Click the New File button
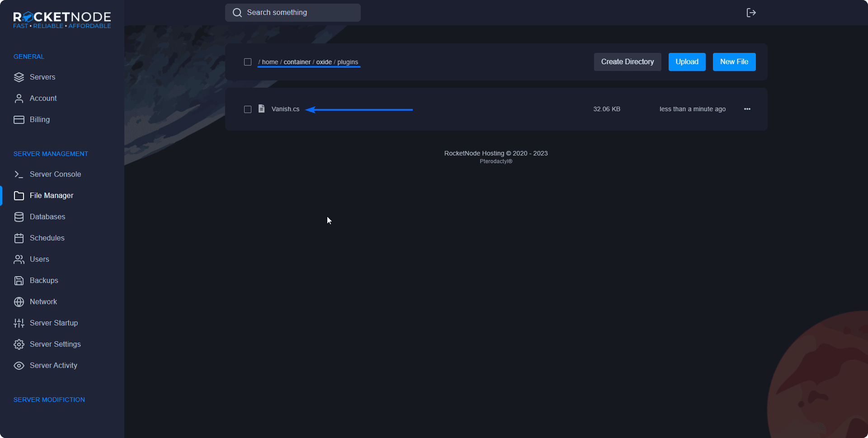 pyautogui.click(x=734, y=62)
